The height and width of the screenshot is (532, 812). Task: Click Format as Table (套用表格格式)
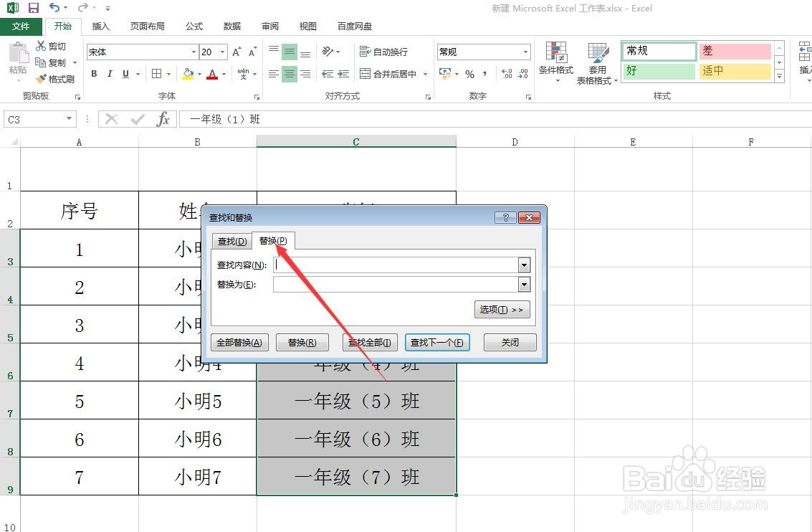[x=596, y=63]
